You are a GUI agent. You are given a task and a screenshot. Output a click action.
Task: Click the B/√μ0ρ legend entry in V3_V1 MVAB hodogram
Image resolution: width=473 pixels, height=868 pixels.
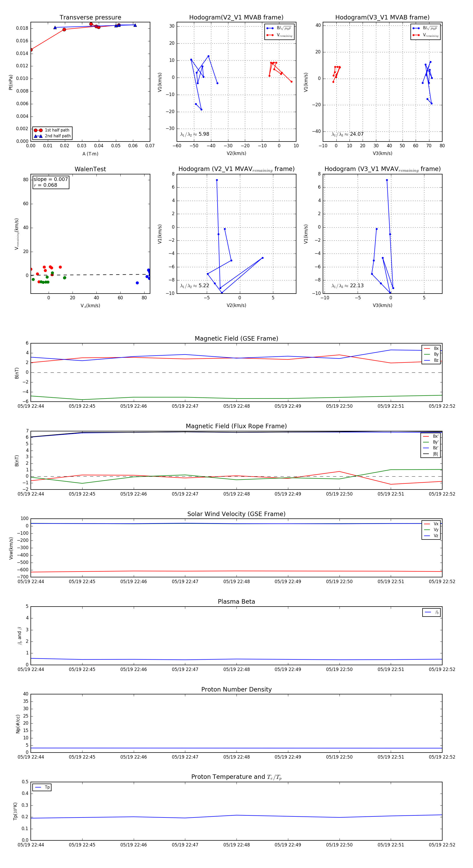[425, 28]
